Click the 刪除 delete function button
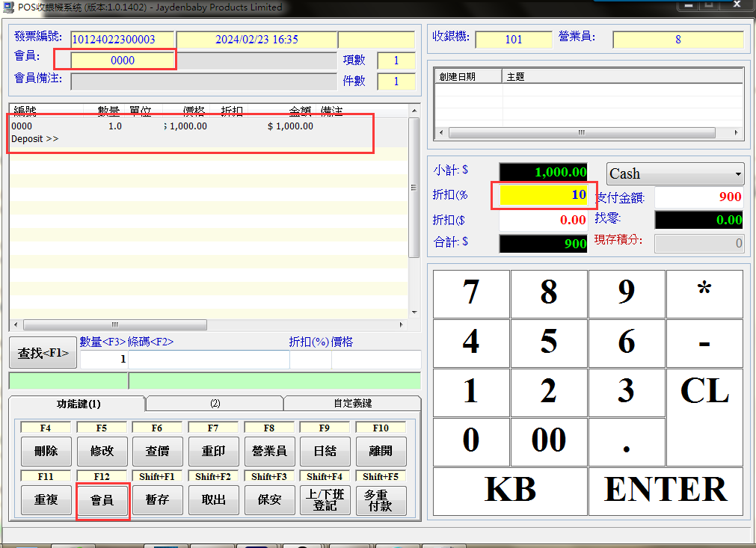The height and width of the screenshot is (548, 756). click(x=46, y=451)
